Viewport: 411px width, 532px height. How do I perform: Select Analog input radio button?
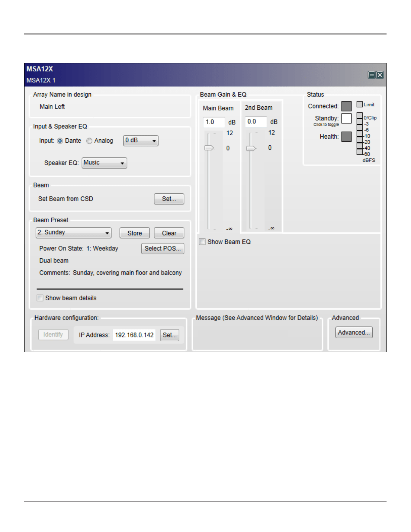(89, 141)
